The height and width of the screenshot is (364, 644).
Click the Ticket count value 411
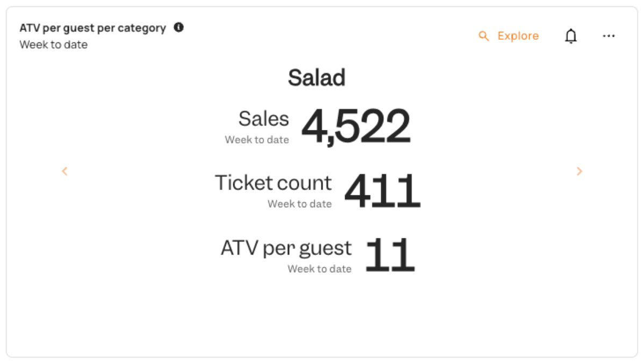tap(382, 191)
